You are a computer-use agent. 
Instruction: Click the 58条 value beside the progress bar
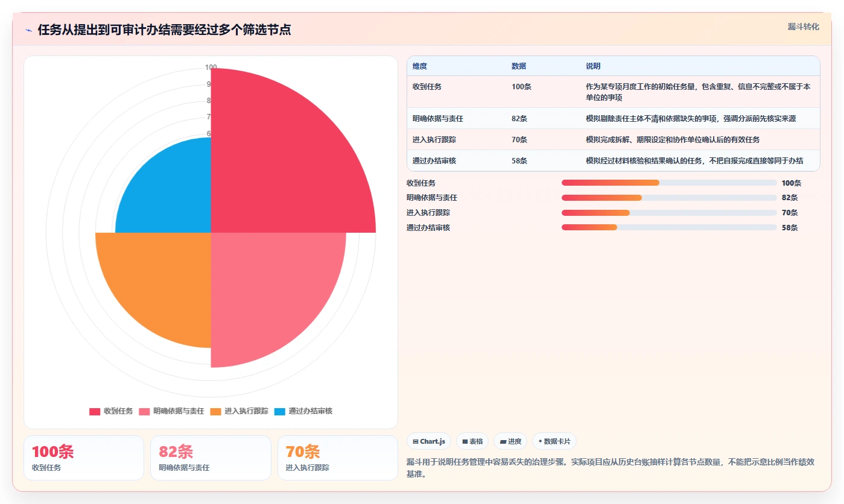(790, 227)
